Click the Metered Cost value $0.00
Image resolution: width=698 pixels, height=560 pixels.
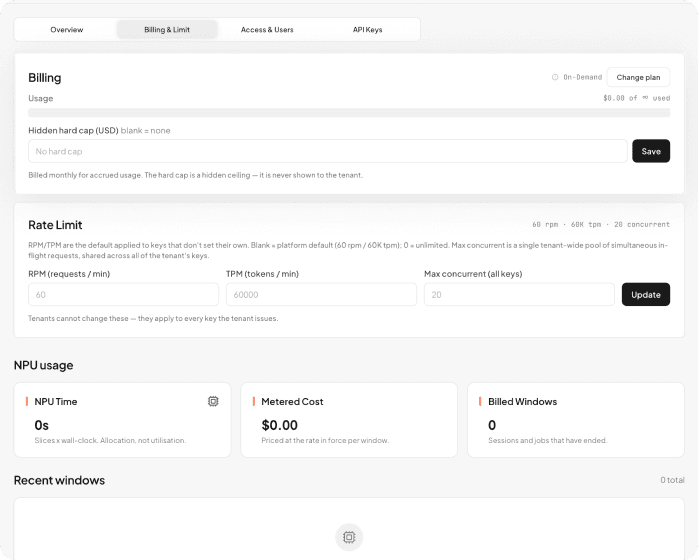tap(280, 425)
